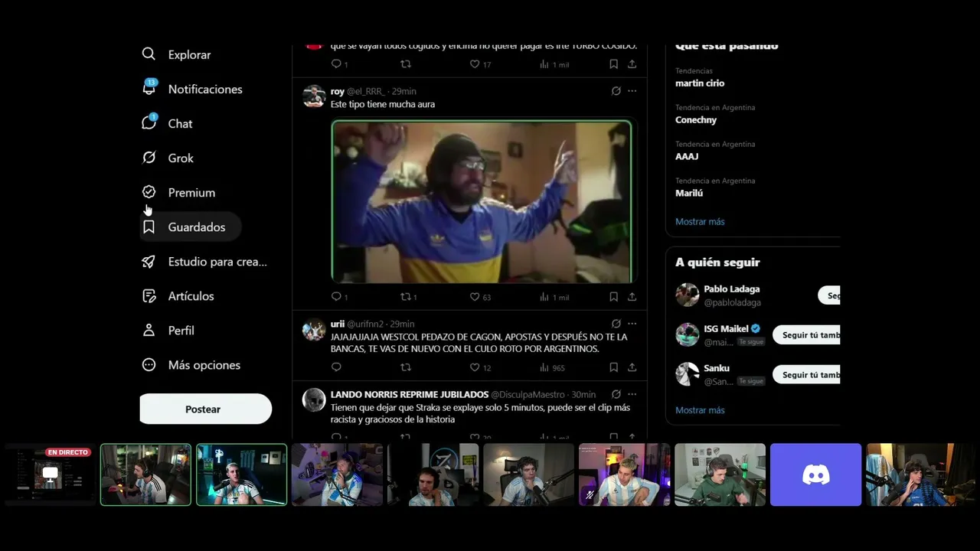Viewport: 980px width, 551px height.
Task: Select the Explorar menu label
Action: (189, 55)
